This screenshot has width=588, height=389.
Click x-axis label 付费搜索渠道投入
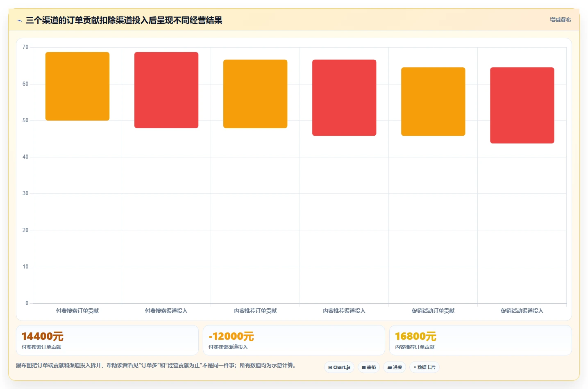(166, 311)
